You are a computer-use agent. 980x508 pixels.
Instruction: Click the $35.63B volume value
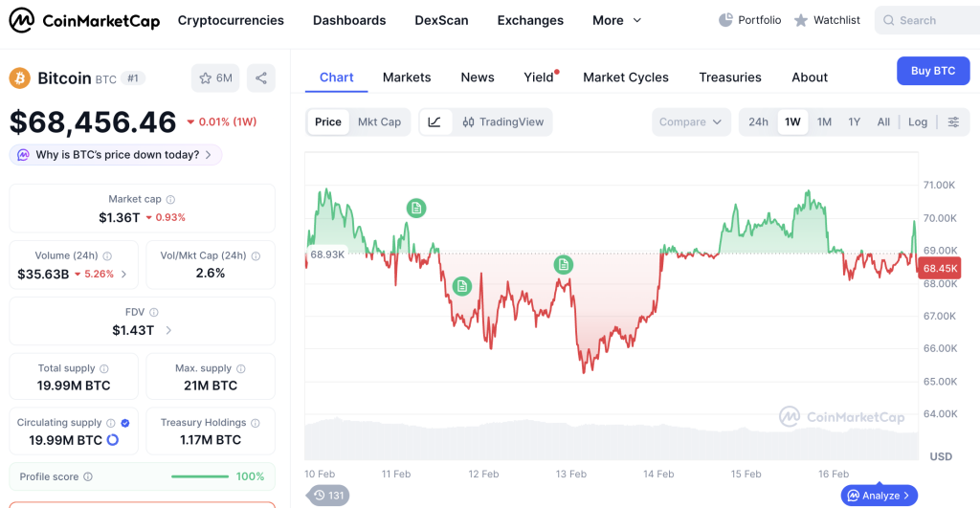tap(43, 275)
